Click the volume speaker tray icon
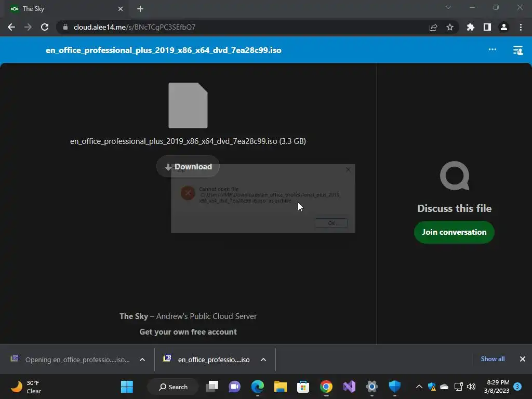 471,387
